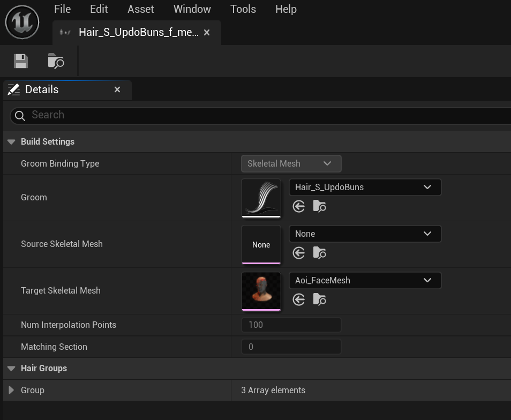Viewport: 511px width, 420px height.
Task: Browse to Groom asset in Content Browser
Action: tap(319, 206)
